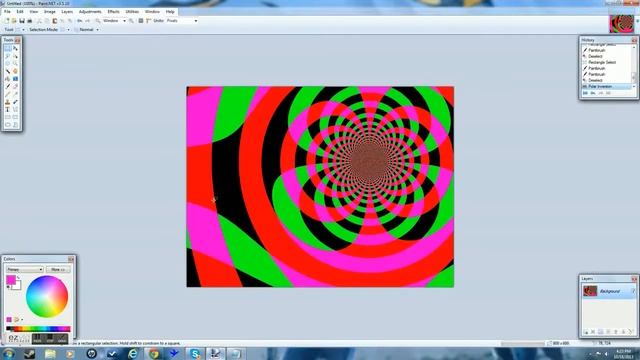Select the Background layer thumbnail
Viewport: 640px width, 360px height.
pyautogui.click(x=590, y=291)
